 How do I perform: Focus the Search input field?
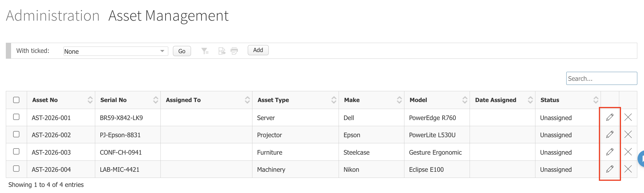point(601,78)
